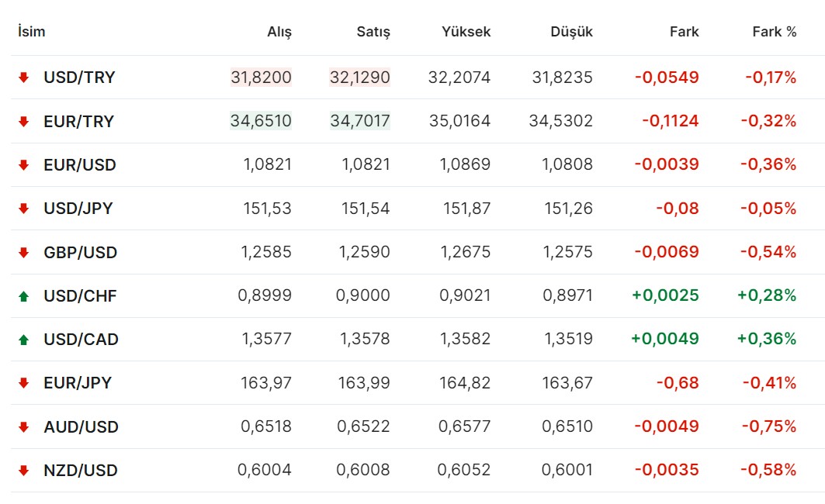Click the green up arrow beside USD/CHF
Screen dimensions: 825x504
[23, 296]
